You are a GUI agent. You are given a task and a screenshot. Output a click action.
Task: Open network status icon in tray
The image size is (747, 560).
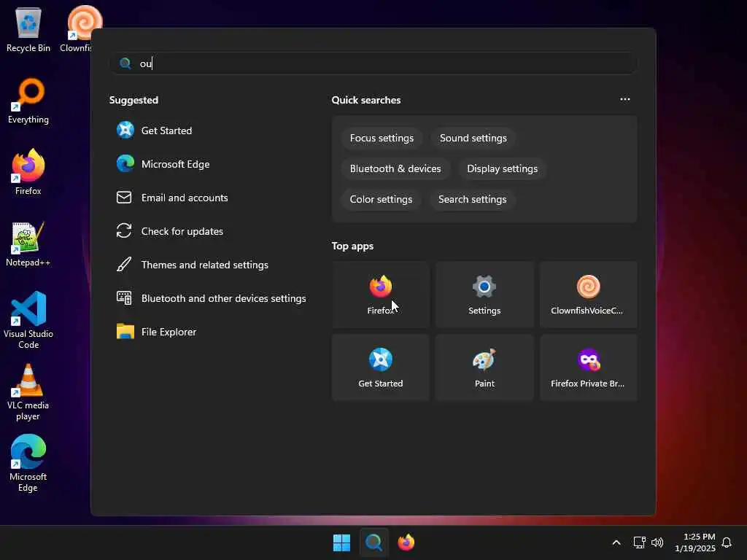(639, 542)
